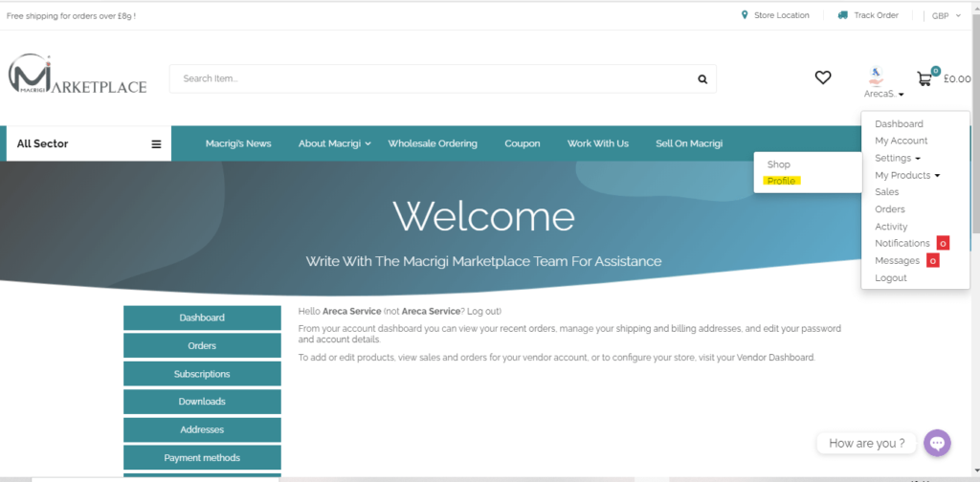Click the Areca Service account avatar
The height and width of the screenshot is (482, 980).
pyautogui.click(x=877, y=77)
